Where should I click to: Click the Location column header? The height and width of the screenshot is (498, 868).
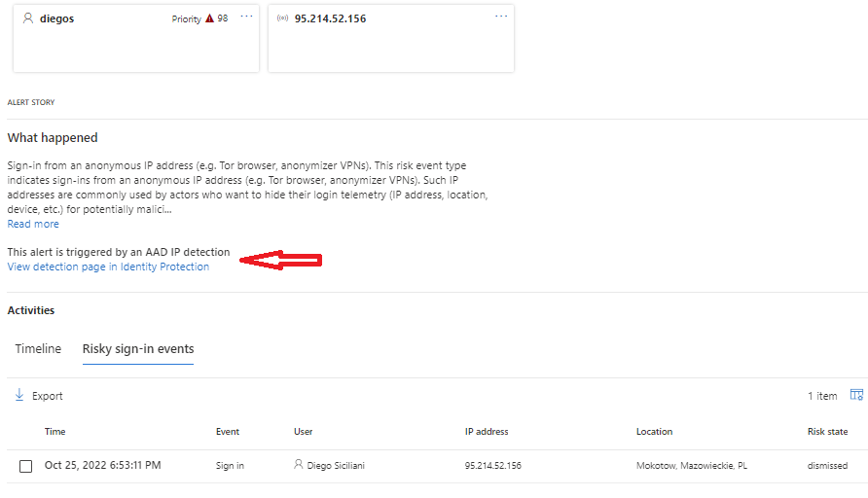654,432
